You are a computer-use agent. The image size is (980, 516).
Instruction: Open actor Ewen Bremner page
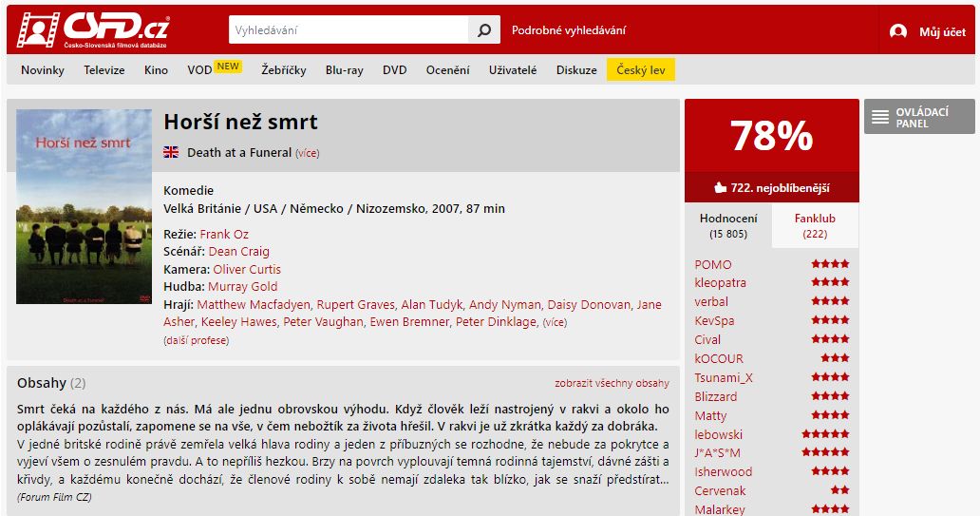pyautogui.click(x=409, y=321)
